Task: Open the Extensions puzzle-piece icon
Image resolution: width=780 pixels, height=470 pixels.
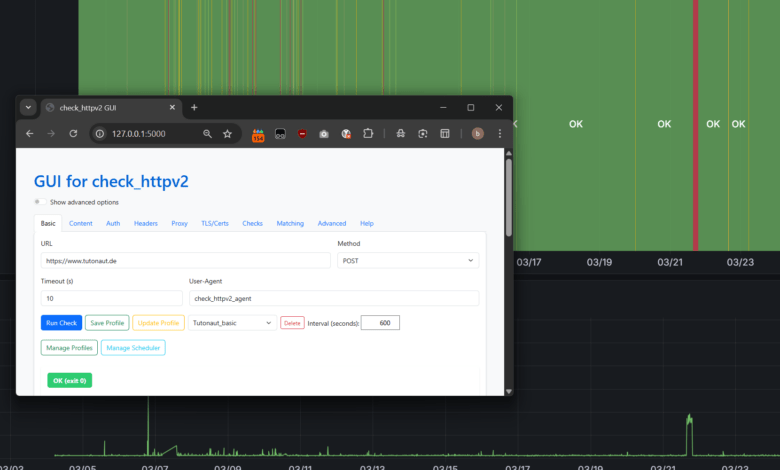Action: [368, 133]
